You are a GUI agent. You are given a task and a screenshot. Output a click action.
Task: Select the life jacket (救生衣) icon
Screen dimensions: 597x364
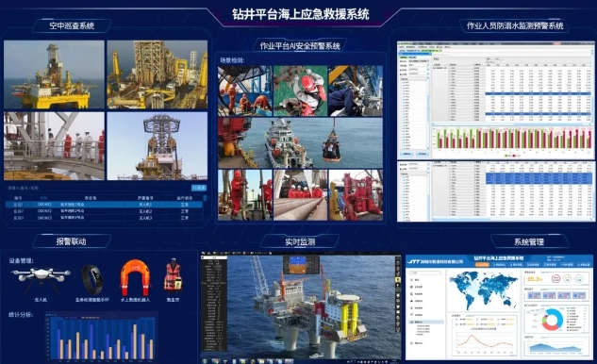tap(173, 275)
